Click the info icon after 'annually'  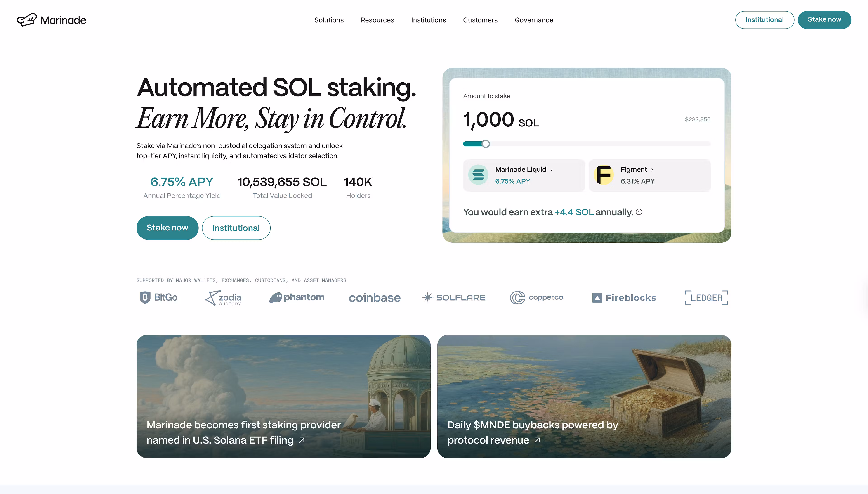[639, 212]
